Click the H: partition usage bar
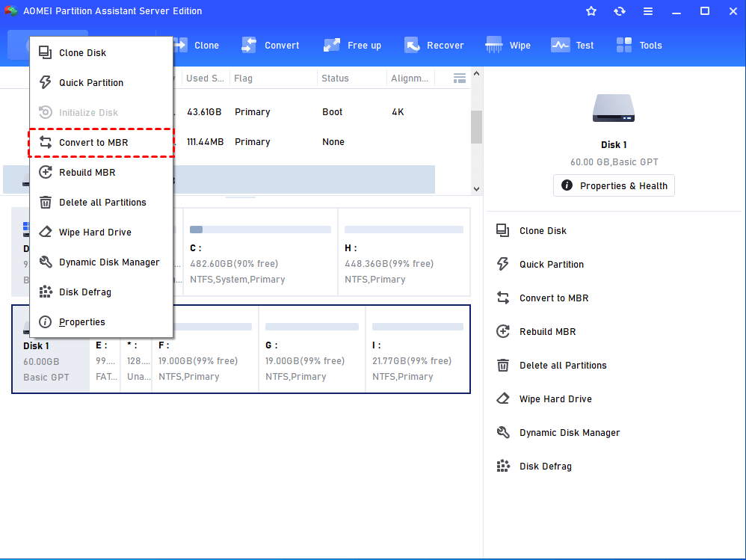The image size is (746, 560). [404, 230]
